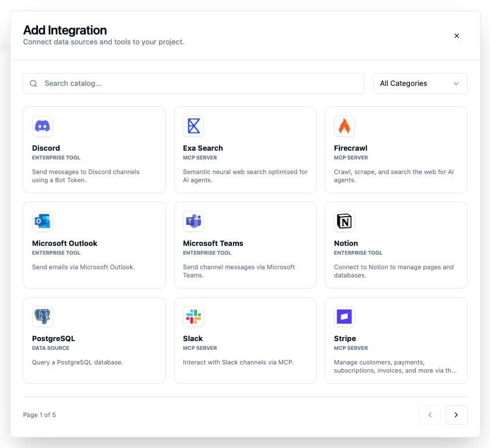
Task: Go to the next page of integrations
Action: pos(456,415)
